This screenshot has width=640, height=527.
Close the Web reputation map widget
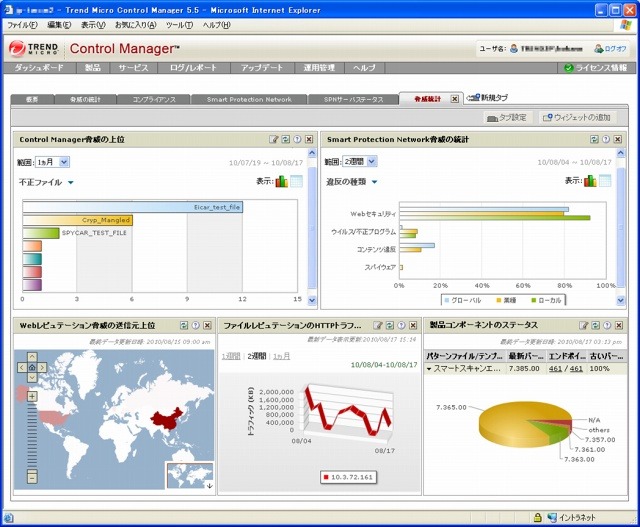[207, 325]
